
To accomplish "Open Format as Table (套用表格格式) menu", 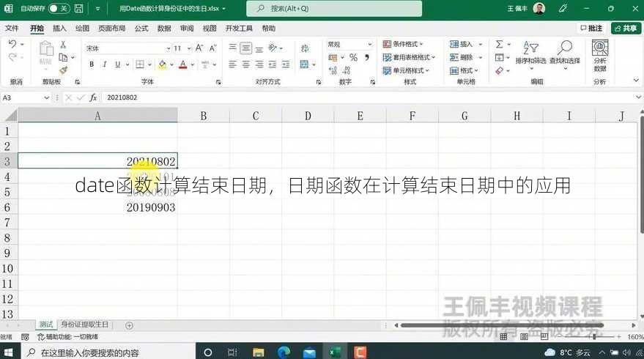I will click(409, 57).
